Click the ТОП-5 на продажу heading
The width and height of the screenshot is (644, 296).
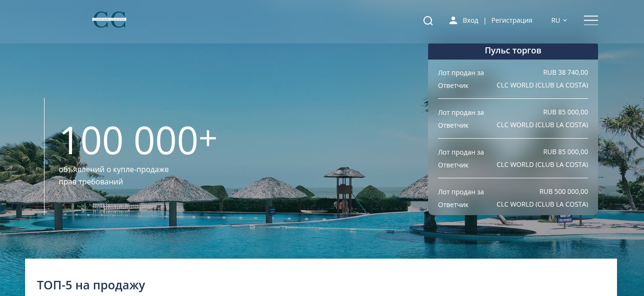[91, 285]
